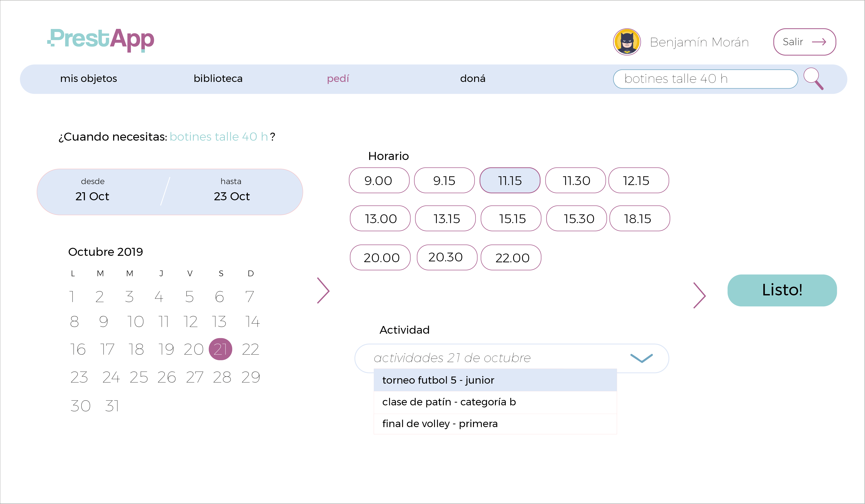Click the magnifying glass search icon
The width and height of the screenshot is (865, 504).
click(x=813, y=79)
